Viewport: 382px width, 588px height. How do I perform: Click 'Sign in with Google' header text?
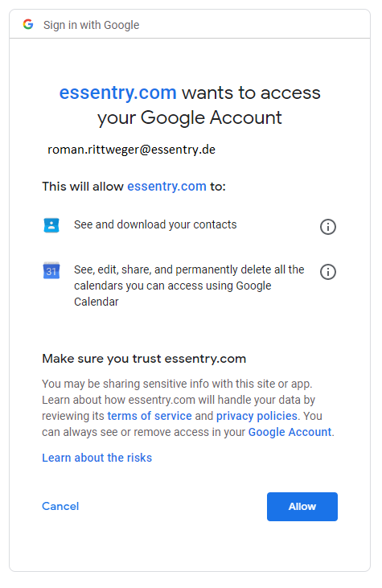pyautogui.click(x=91, y=25)
